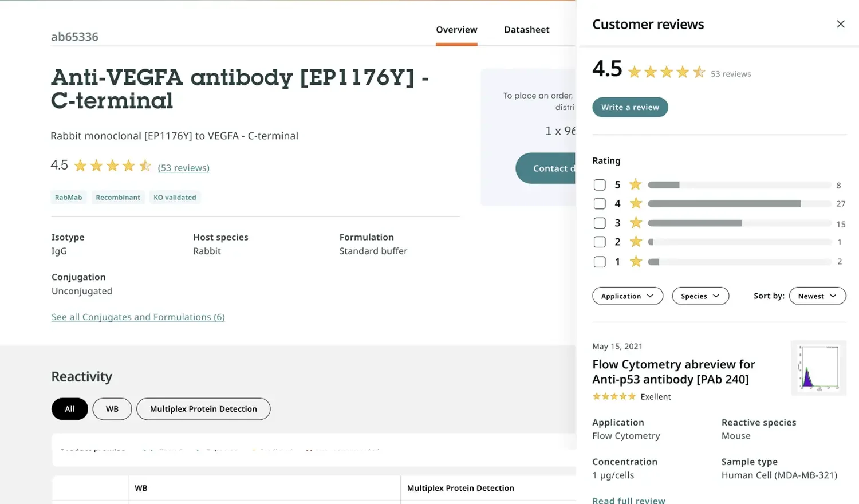
Task: Switch to the Datasheet tab
Action: [x=526, y=30]
